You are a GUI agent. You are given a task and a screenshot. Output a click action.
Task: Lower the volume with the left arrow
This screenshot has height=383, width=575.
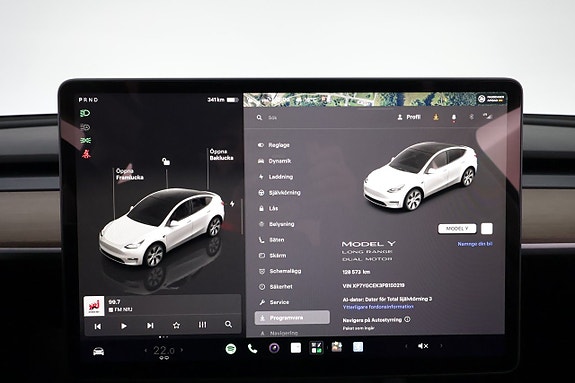pos(406,346)
